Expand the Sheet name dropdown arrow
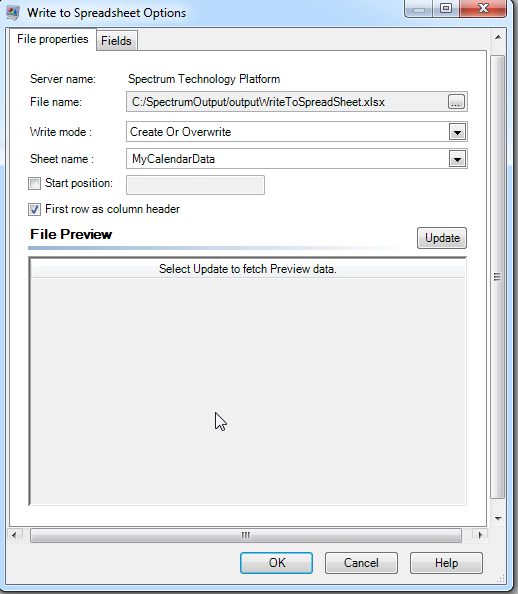Screen dimensions: 518x594 click(x=457, y=159)
